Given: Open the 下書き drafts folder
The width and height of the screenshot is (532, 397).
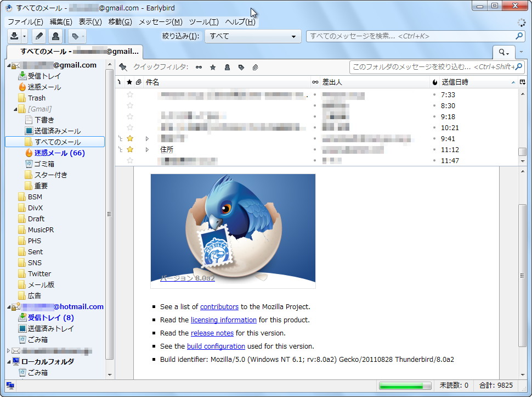Looking at the screenshot, I should (x=44, y=120).
